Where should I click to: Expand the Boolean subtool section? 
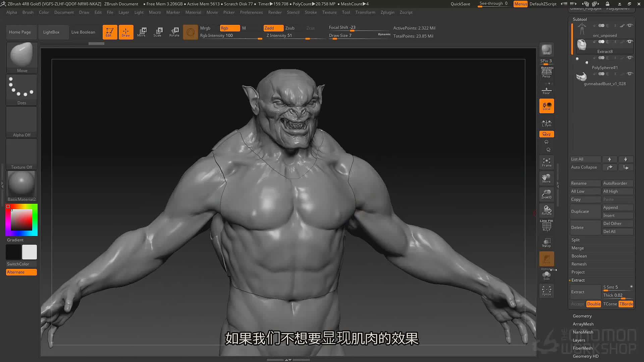click(x=579, y=256)
